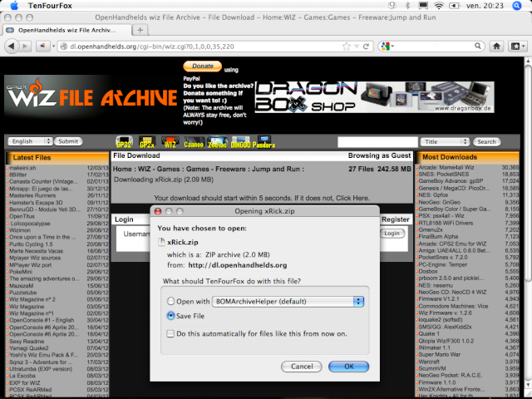Click the Wiz File Archive logo

coord(91,96)
